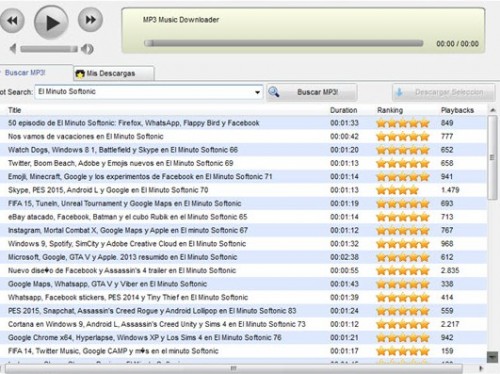Select Nuevo diseño de Facebook row
Image resolution: width=500 pixels, height=374 pixels.
[243, 270]
